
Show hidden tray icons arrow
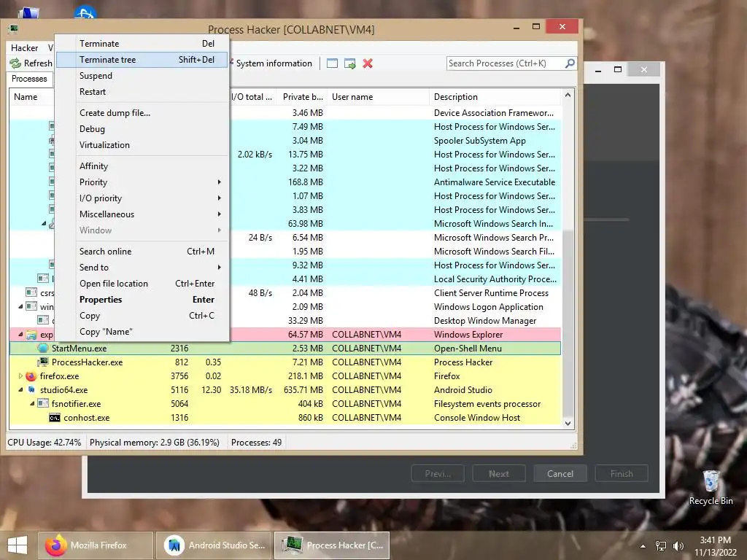point(643,546)
